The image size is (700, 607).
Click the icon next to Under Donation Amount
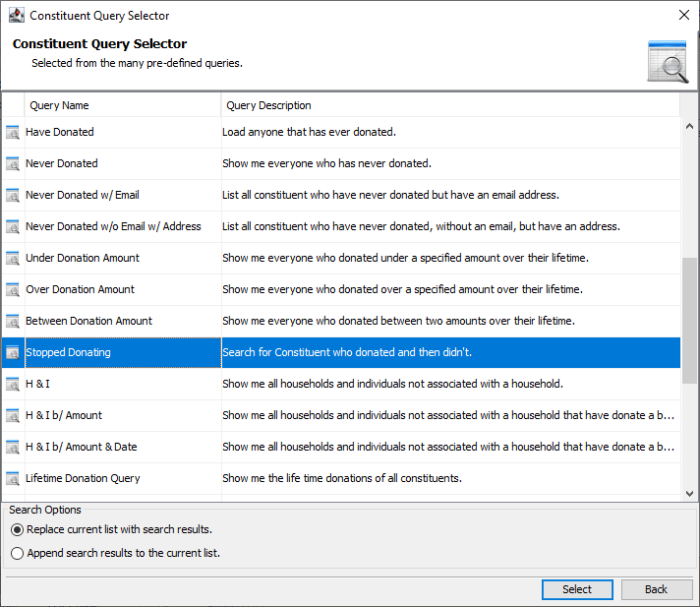click(x=13, y=258)
